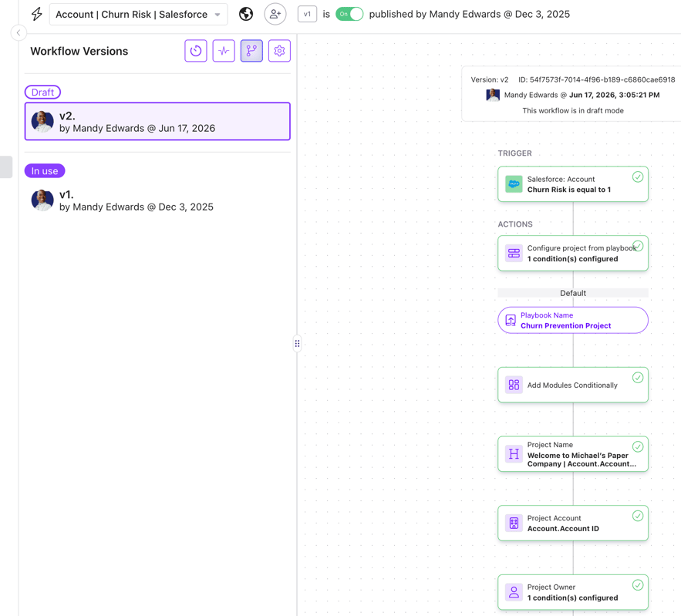
Task: Click the v1 version badge
Action: click(307, 15)
